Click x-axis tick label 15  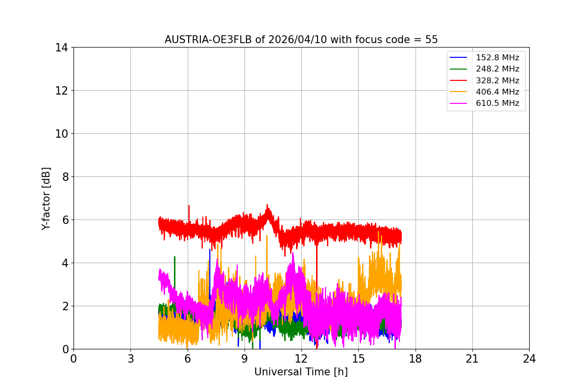pos(358,359)
